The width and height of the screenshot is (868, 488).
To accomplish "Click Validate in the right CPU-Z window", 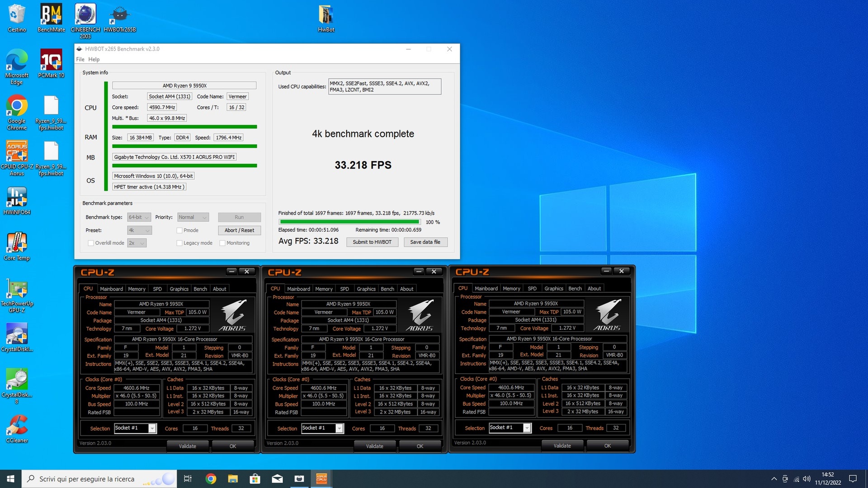I will pyautogui.click(x=562, y=446).
